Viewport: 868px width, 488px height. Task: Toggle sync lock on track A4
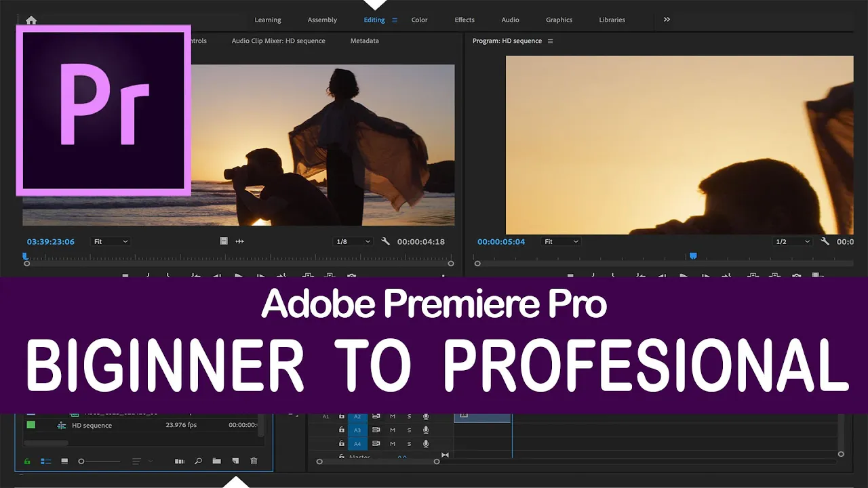tap(376, 444)
